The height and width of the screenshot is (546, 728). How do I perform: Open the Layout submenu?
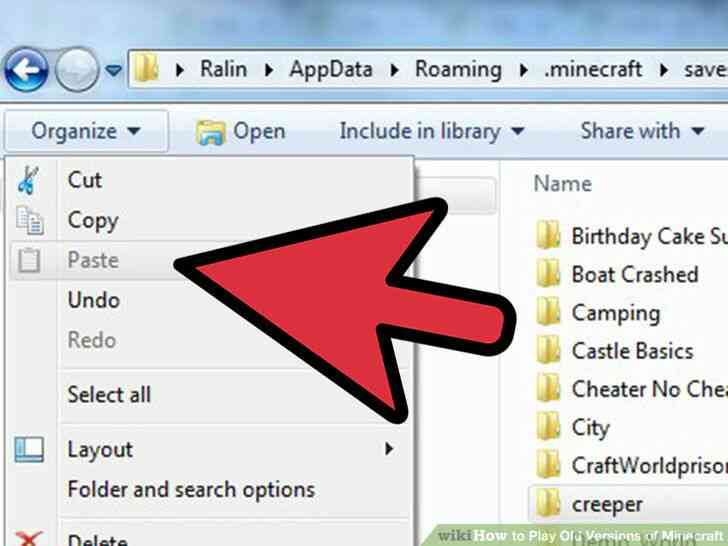[210, 449]
